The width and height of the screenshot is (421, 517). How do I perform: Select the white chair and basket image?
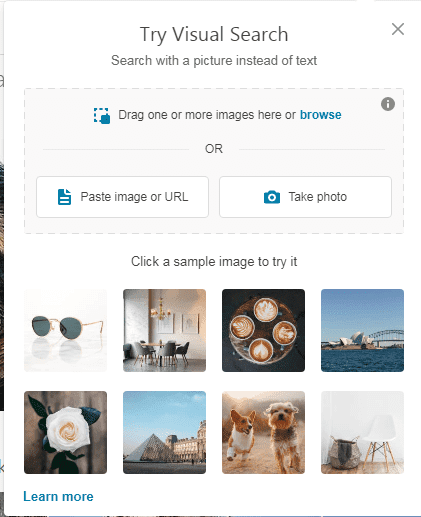tap(362, 432)
